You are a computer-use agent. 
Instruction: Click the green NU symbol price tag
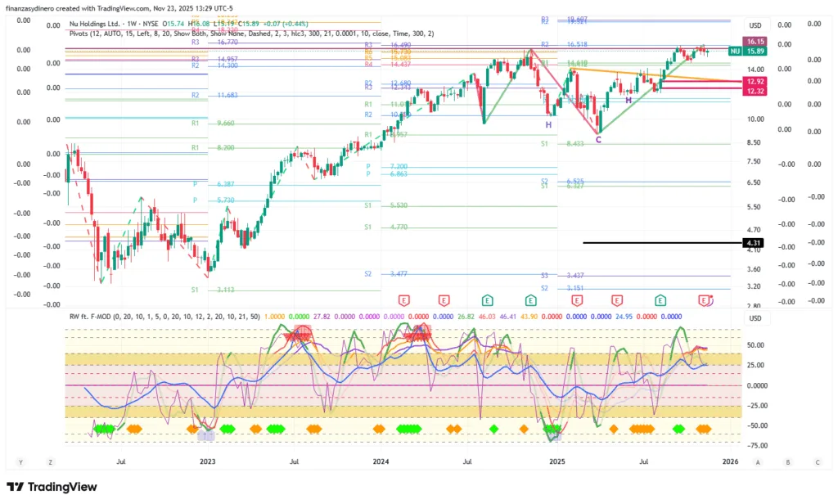736,51
